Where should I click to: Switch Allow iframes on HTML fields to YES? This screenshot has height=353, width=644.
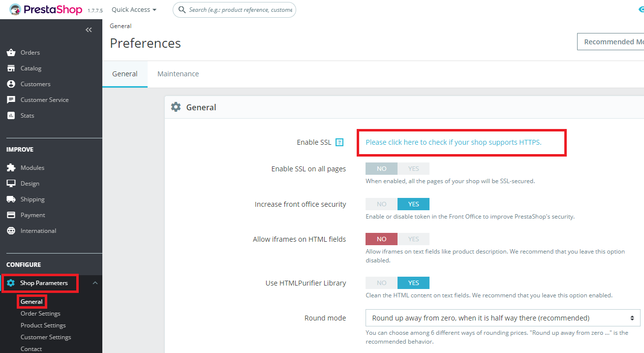point(413,239)
